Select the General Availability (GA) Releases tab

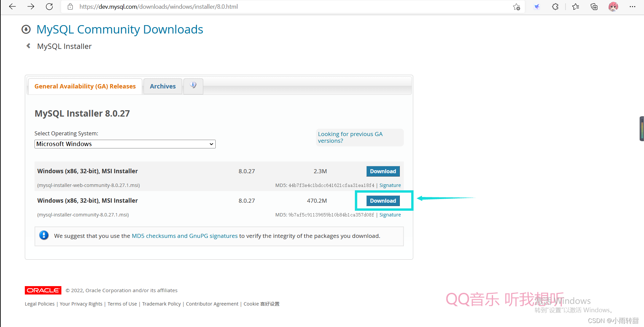coord(85,86)
